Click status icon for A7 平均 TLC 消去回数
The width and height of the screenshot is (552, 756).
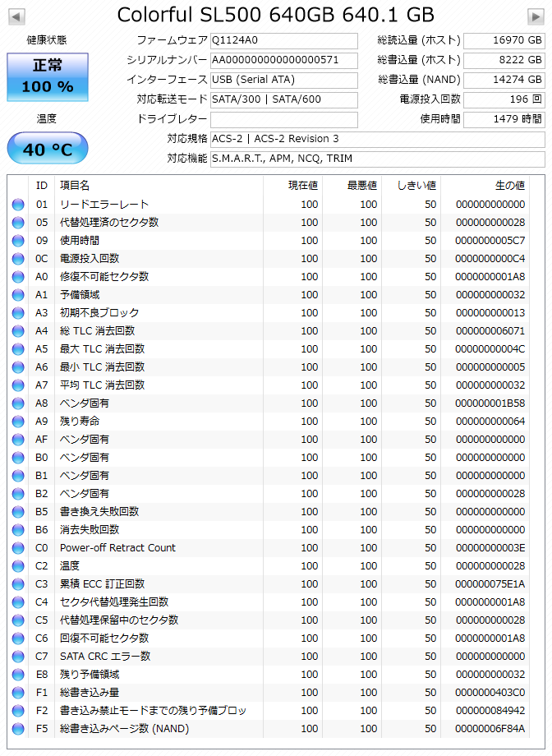click(x=18, y=385)
